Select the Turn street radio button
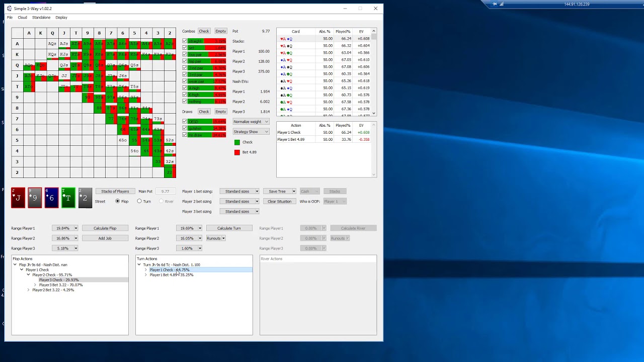644x362 pixels. point(139,201)
